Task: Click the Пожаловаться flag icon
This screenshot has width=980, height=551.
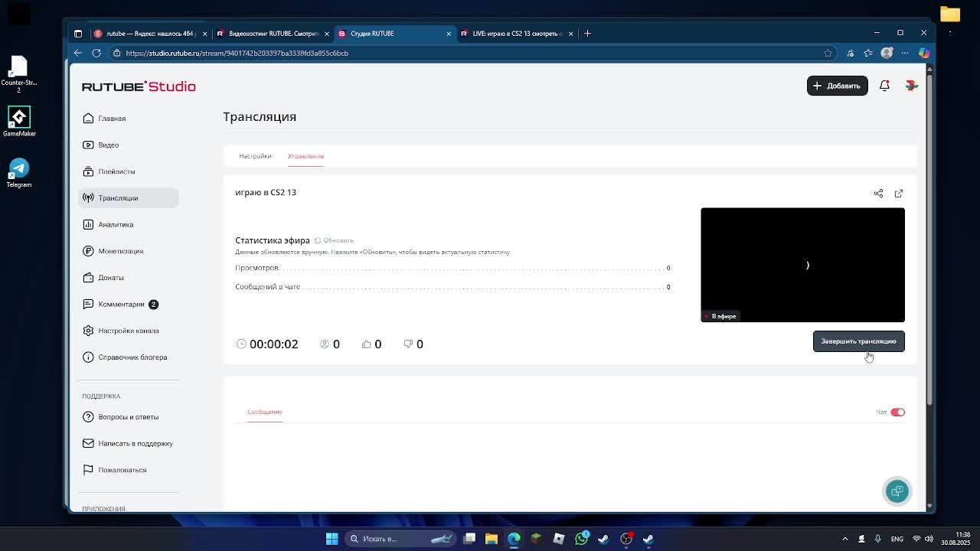Action: pyautogui.click(x=88, y=470)
